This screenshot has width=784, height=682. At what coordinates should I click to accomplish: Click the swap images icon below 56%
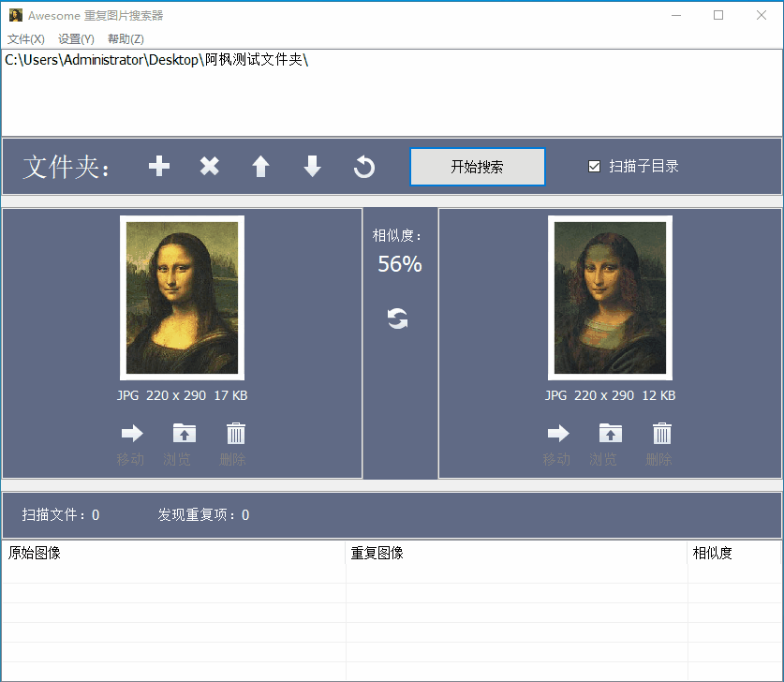[397, 319]
